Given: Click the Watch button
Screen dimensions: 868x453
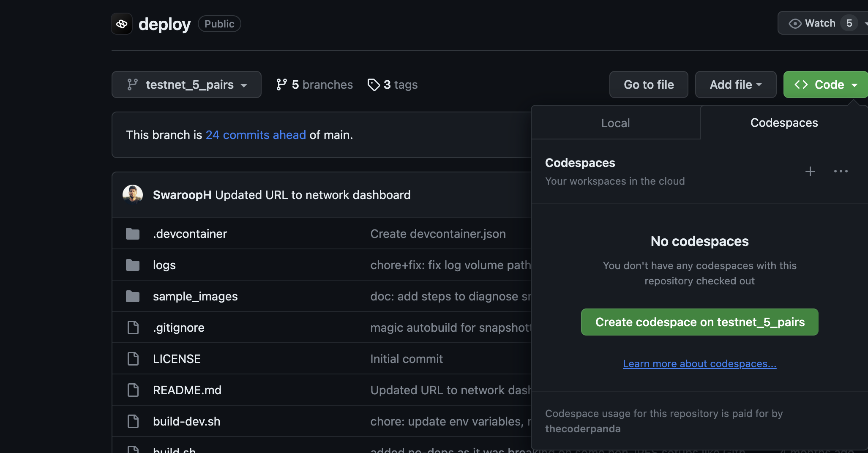Looking at the screenshot, I should (823, 23).
